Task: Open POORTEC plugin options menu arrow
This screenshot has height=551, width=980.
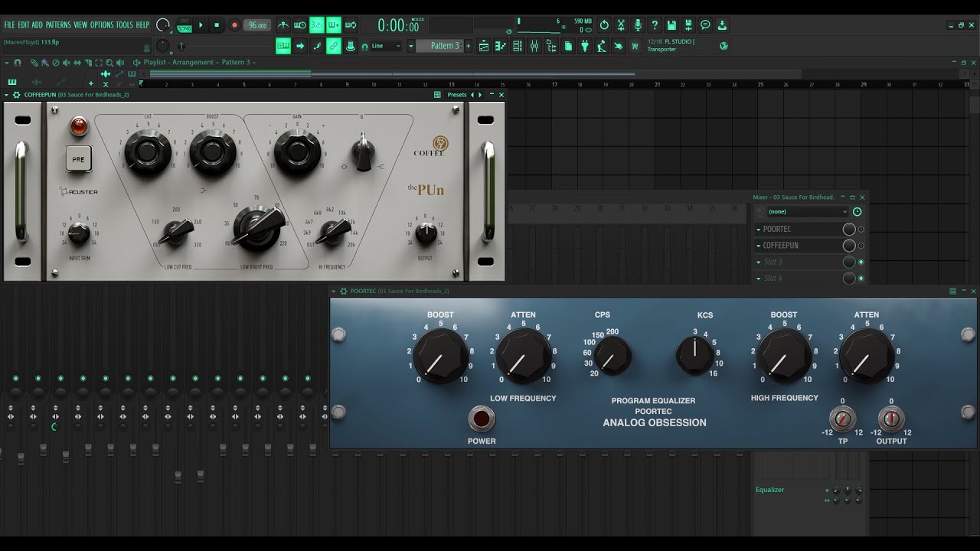Action: pyautogui.click(x=334, y=291)
